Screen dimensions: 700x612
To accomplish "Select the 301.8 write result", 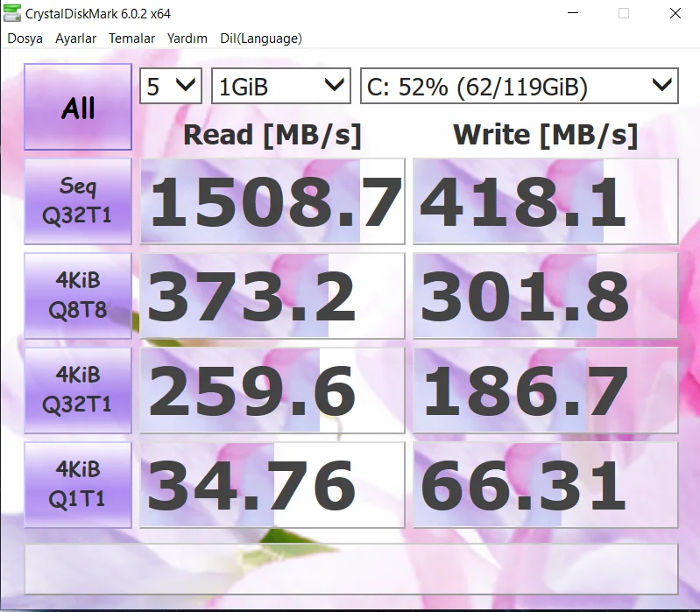I will point(546,296).
